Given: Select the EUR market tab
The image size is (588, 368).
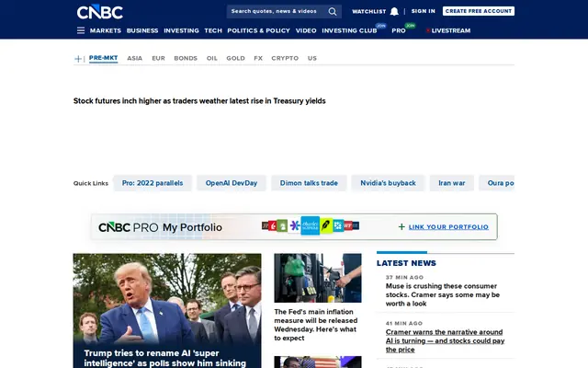Looking at the screenshot, I should click(158, 58).
